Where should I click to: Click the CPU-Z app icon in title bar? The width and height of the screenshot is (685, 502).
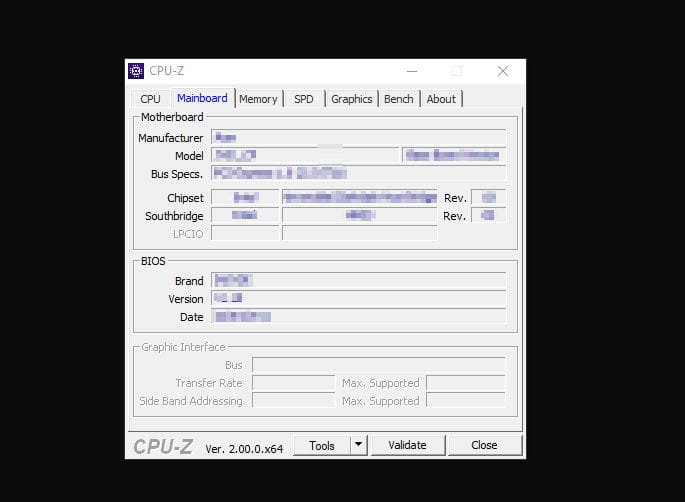point(136,71)
